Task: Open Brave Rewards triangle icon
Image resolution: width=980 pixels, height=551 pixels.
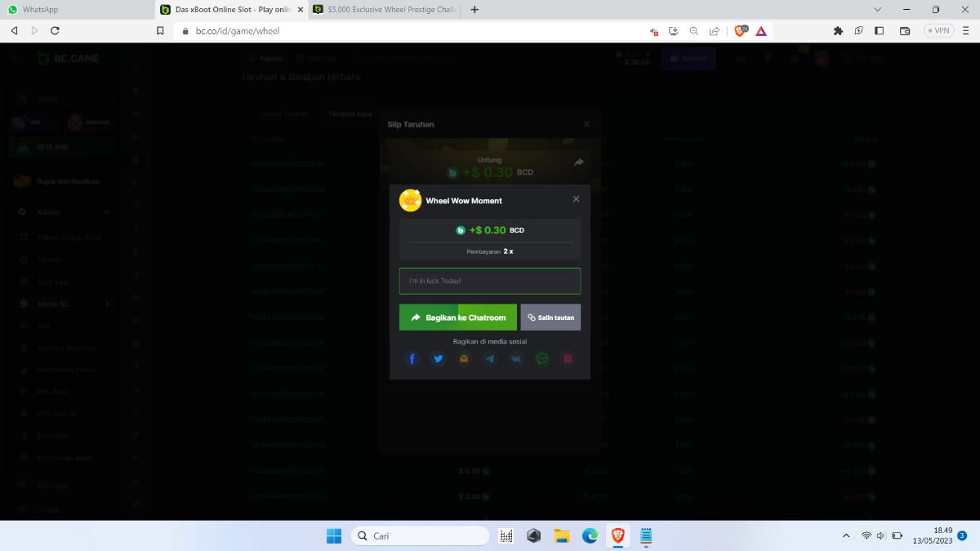Action: (x=761, y=30)
